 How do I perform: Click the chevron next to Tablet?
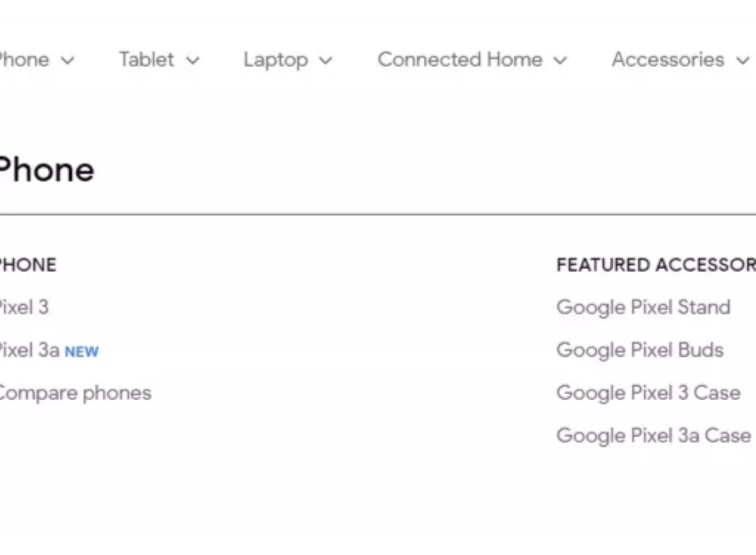tap(192, 61)
